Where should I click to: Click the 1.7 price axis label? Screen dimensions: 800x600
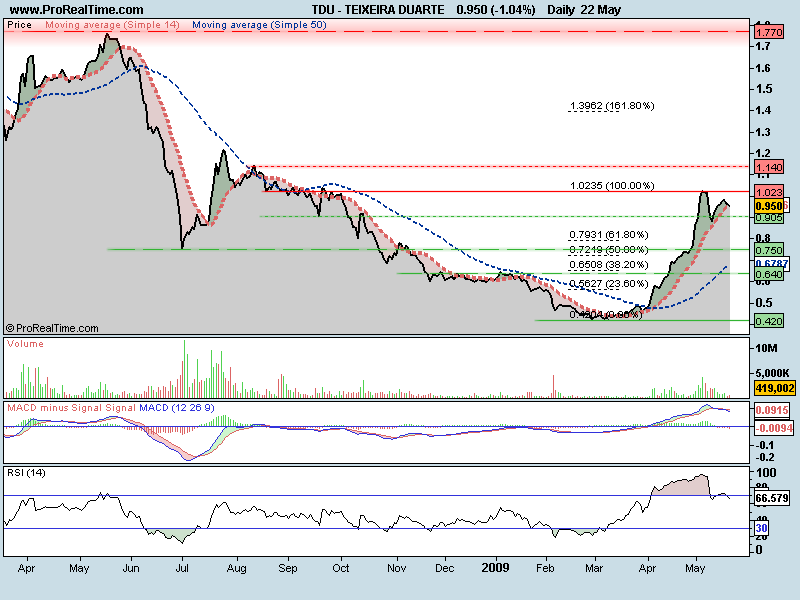pos(763,46)
